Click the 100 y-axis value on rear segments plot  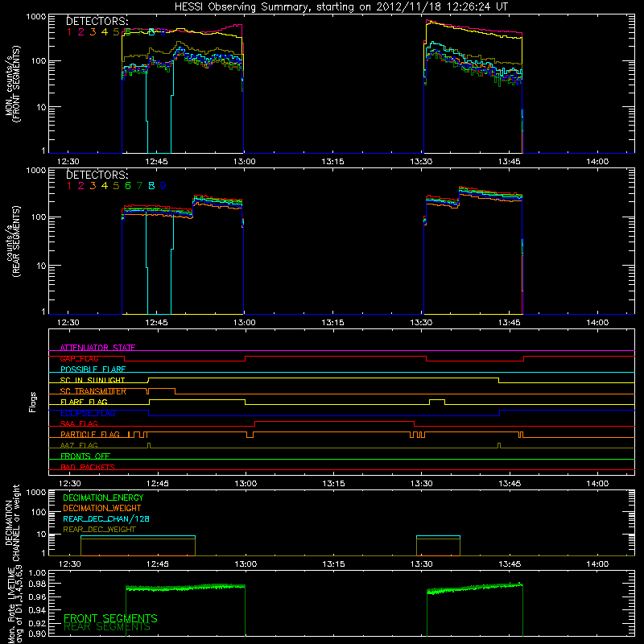[x=39, y=217]
